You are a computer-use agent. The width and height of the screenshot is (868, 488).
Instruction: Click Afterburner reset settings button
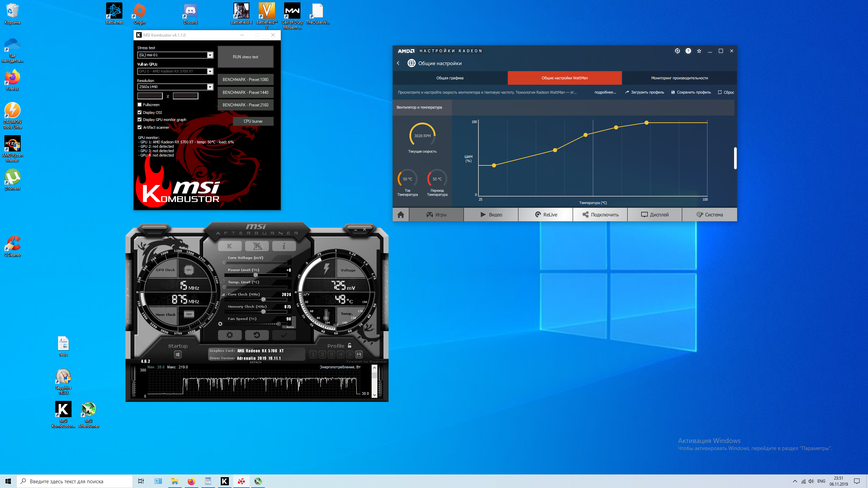point(257,335)
